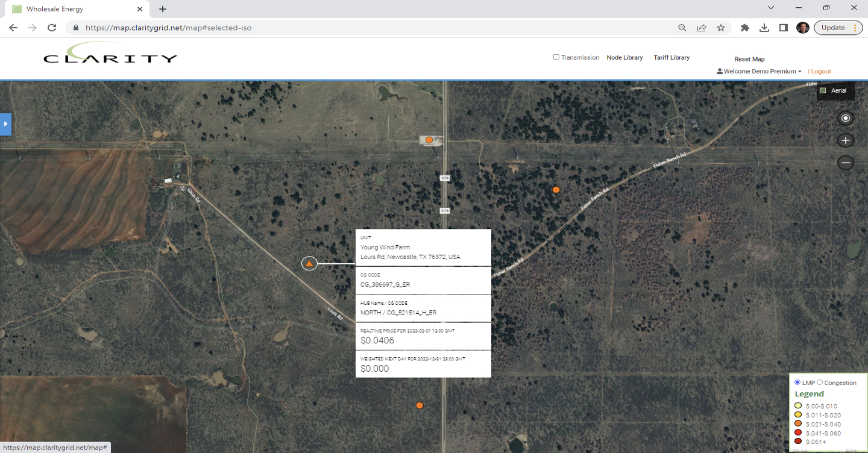Select the orange node marker at bottom of map
Image resolution: width=868 pixels, height=453 pixels.
(x=420, y=405)
